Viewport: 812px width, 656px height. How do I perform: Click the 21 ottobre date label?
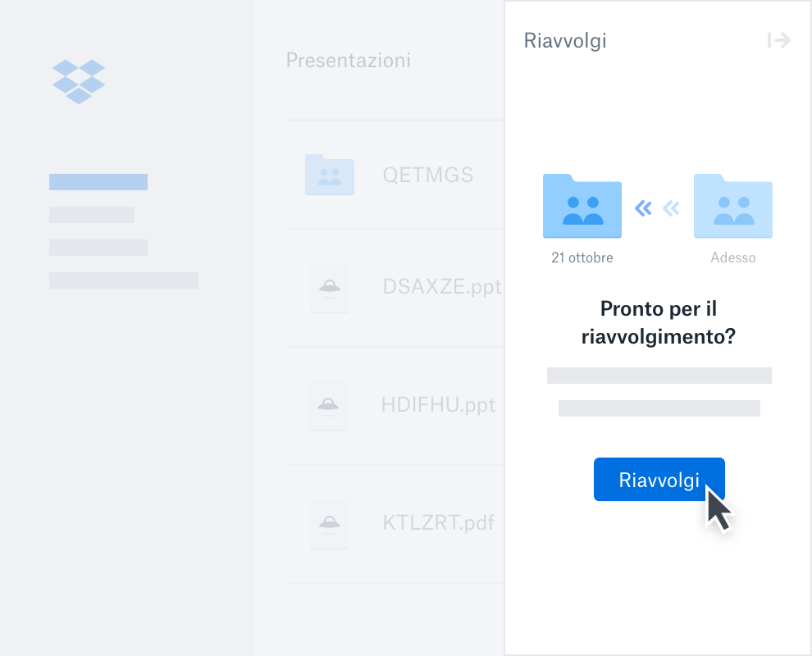pos(582,257)
